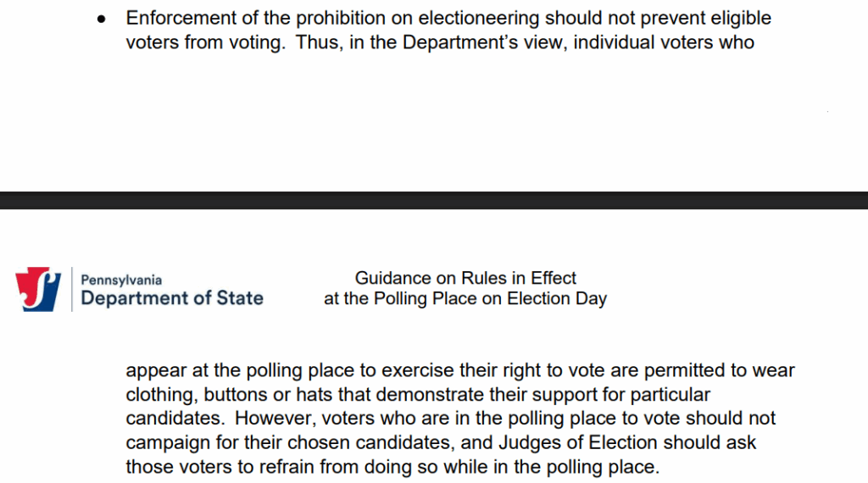Click the bullet point before 'Enforcement'
This screenshot has height=483, width=868.
102,19
